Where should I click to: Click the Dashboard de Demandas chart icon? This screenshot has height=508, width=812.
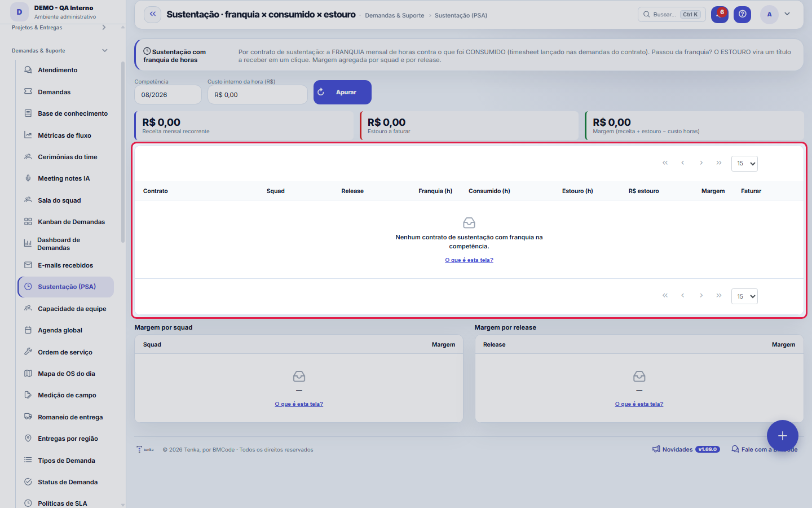tap(28, 243)
